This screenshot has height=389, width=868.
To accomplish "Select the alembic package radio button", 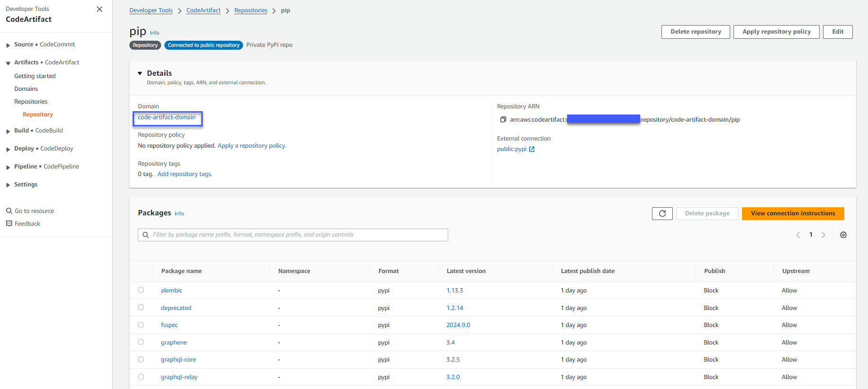I will coord(141,290).
